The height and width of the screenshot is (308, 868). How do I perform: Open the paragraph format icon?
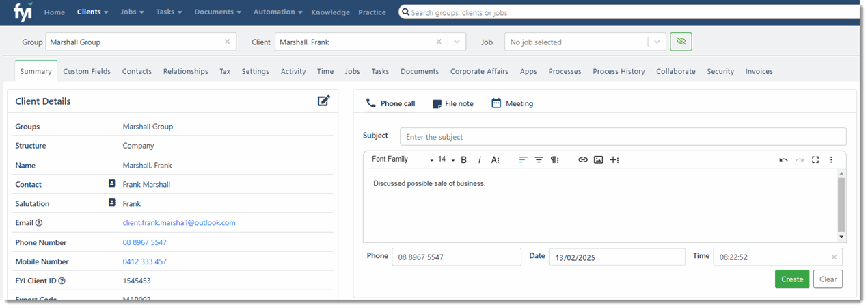click(x=555, y=159)
